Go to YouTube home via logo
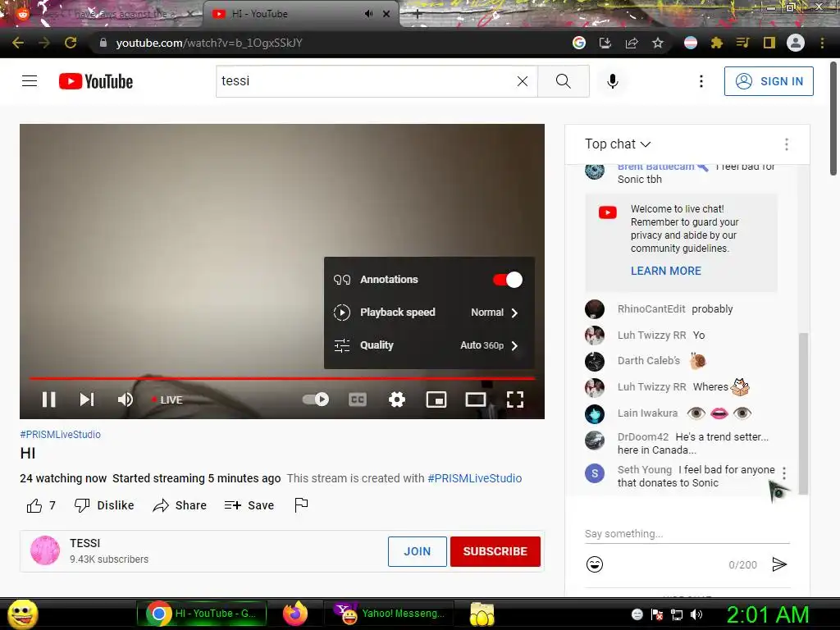This screenshot has height=630, width=840. [96, 81]
